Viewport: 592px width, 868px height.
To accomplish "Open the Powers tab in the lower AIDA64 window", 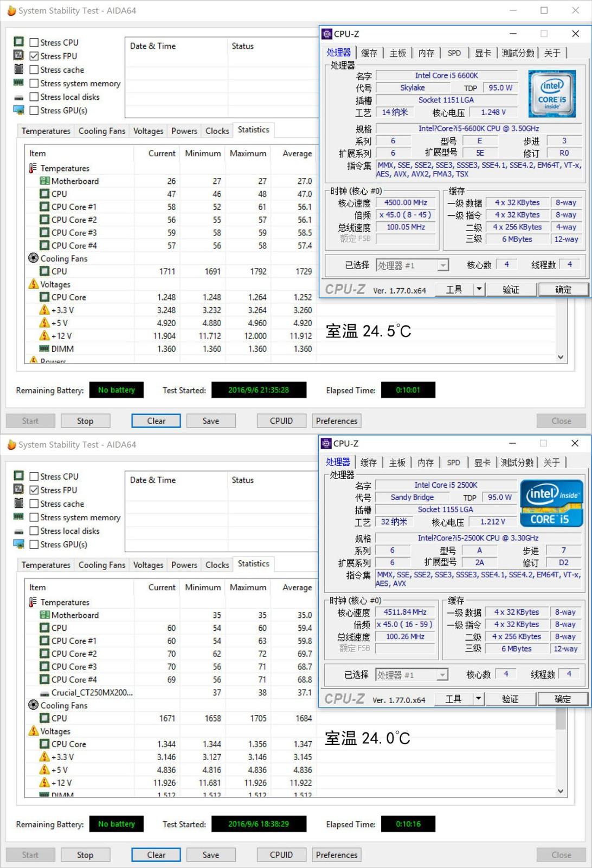I will 184,565.
